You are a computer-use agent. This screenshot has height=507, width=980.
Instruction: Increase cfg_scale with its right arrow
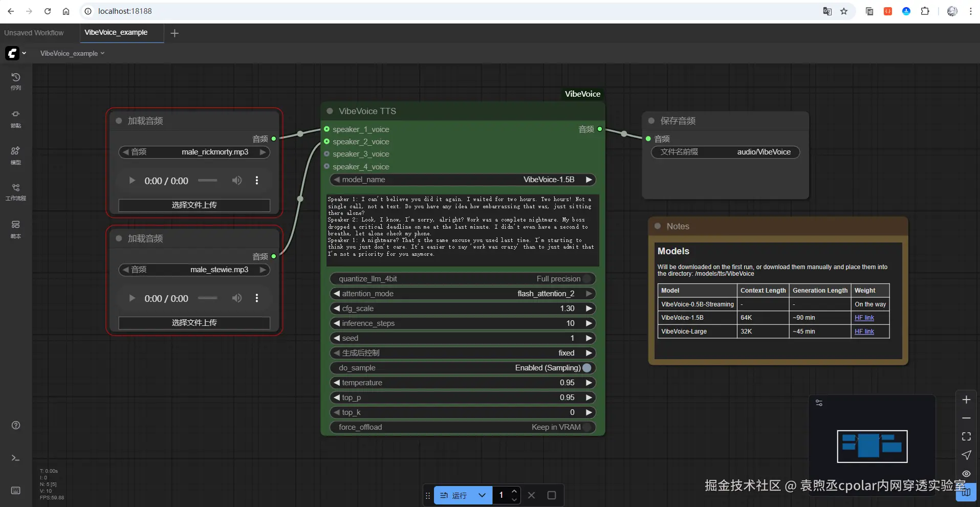point(589,308)
